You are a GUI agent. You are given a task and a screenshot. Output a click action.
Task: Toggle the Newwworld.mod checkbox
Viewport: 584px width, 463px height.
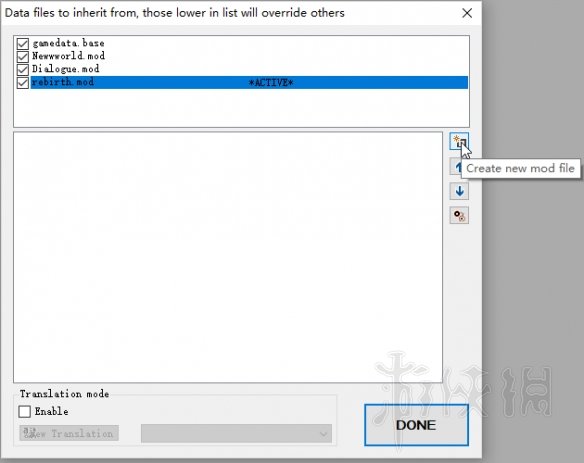(23, 57)
